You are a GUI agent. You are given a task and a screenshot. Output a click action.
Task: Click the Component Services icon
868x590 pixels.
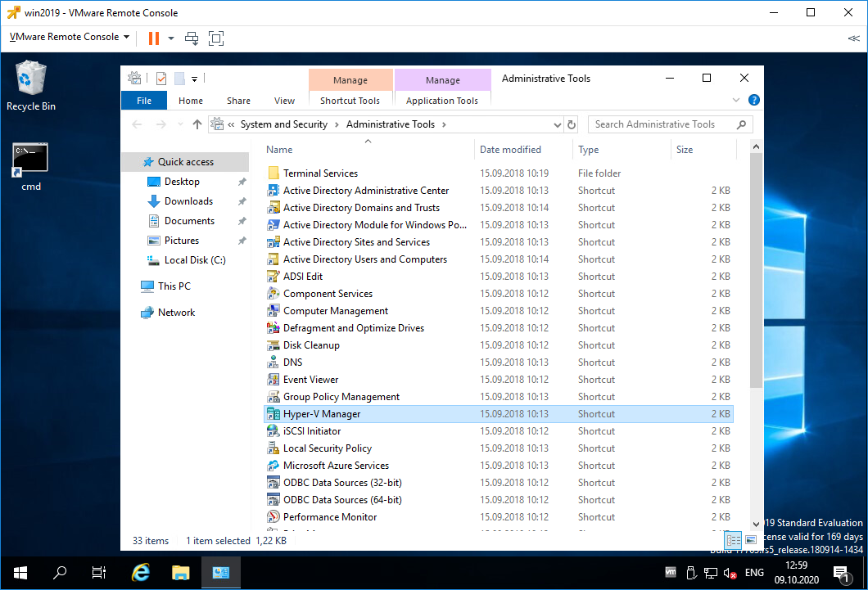[x=273, y=293]
